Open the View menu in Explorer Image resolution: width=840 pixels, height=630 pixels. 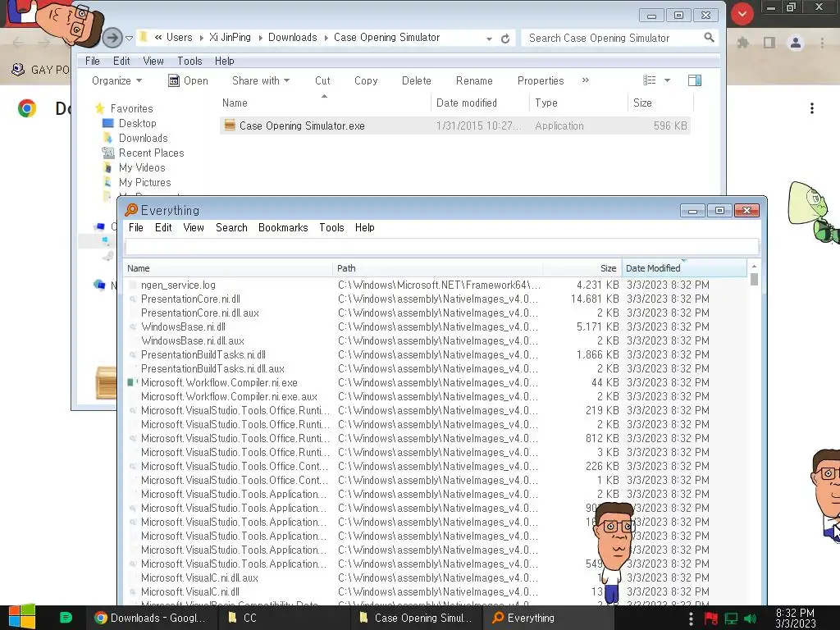153,61
